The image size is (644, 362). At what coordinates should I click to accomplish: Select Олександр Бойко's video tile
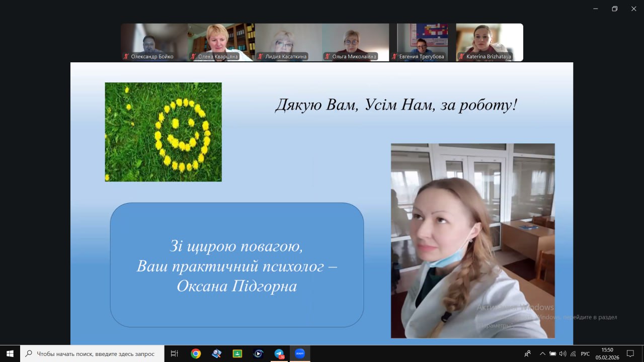[154, 42]
